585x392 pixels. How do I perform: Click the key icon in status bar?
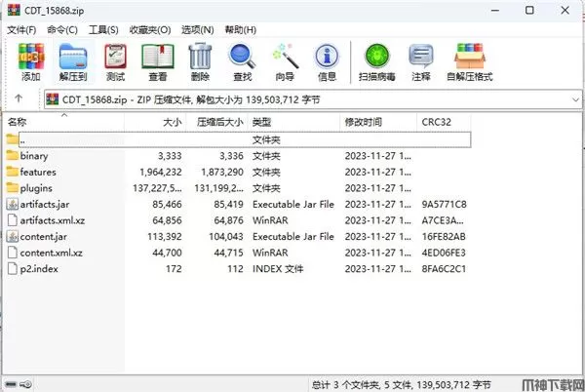[26, 384]
